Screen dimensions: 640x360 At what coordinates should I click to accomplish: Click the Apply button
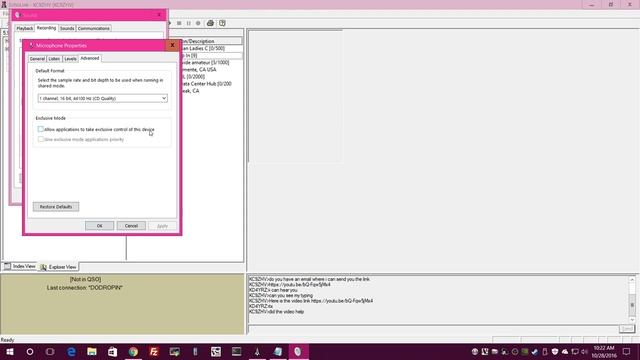pyautogui.click(x=162, y=226)
